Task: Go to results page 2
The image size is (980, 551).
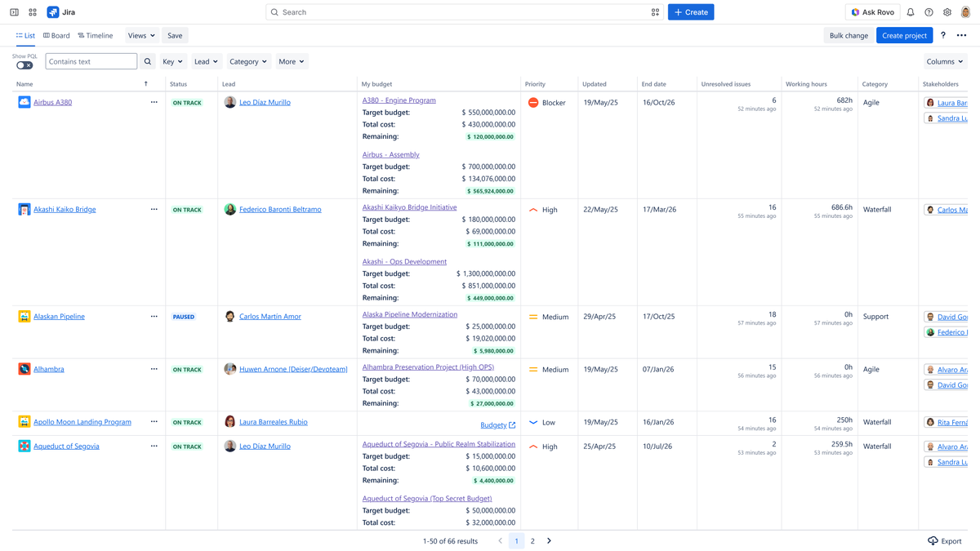Action: click(532, 540)
